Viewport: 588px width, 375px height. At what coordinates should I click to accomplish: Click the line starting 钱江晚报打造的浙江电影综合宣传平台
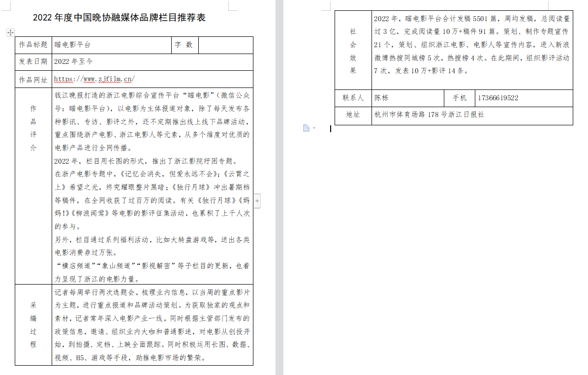[x=152, y=95]
